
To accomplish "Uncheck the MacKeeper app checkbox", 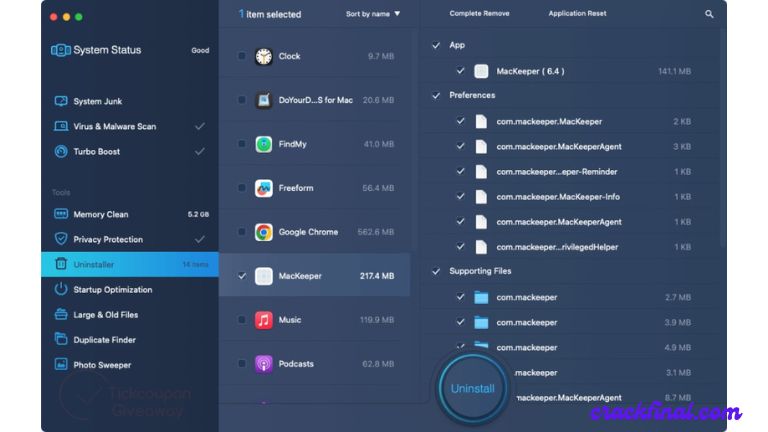I will click(242, 276).
